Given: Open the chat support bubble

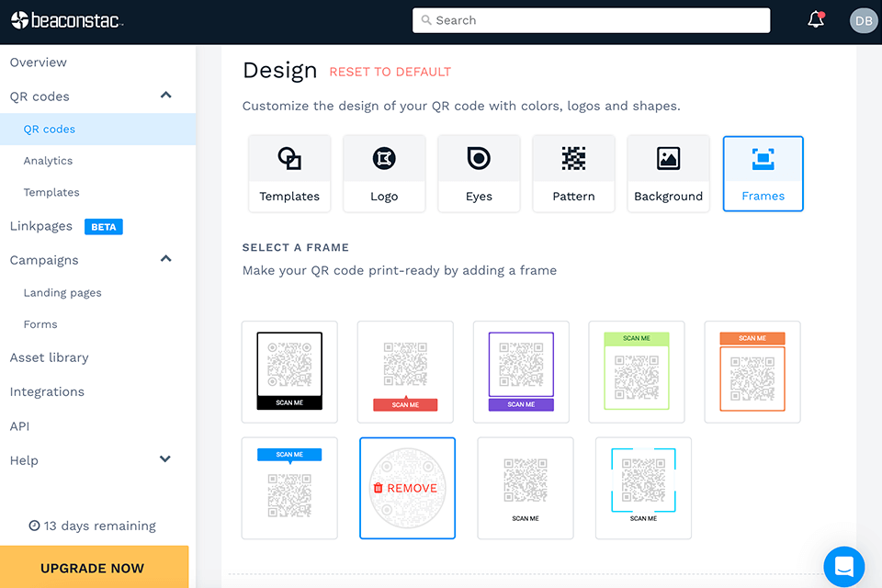Looking at the screenshot, I should pyautogui.click(x=843, y=567).
